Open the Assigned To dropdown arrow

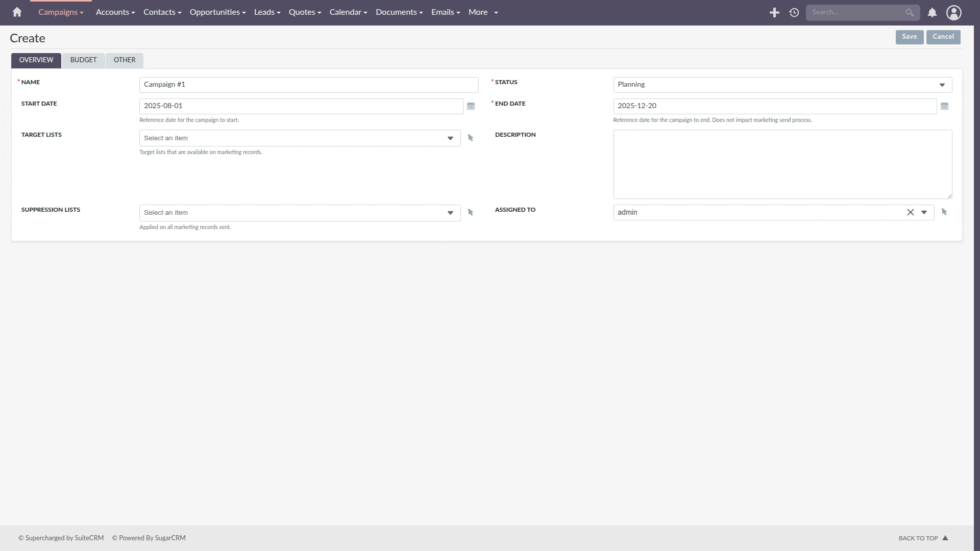[924, 212]
